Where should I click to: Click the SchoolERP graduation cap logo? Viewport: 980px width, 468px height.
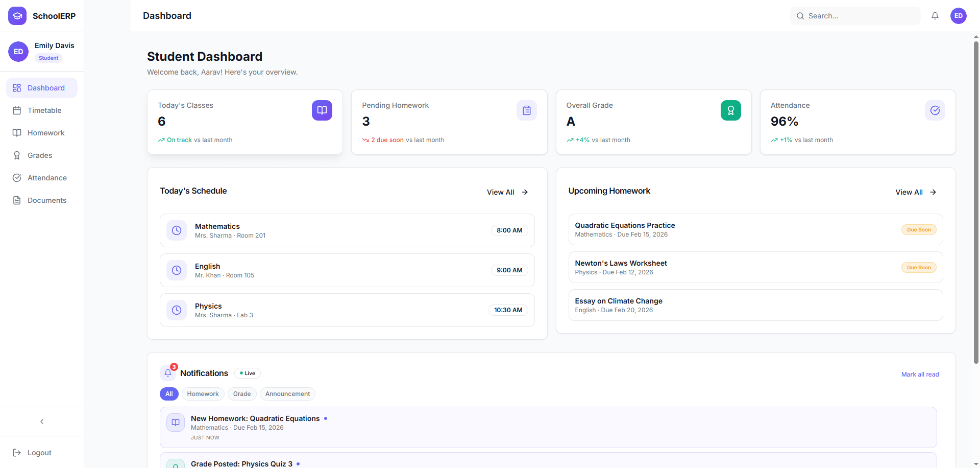click(x=17, y=16)
